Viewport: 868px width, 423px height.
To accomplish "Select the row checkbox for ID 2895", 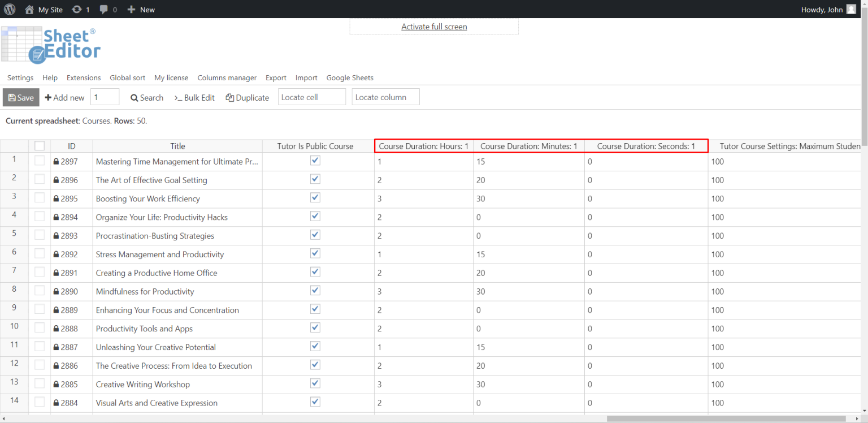I will [x=39, y=197].
